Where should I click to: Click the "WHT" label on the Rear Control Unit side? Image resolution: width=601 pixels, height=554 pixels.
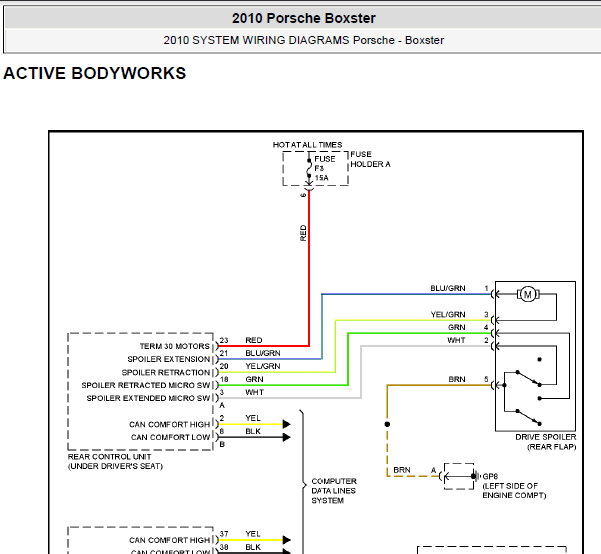click(255, 392)
